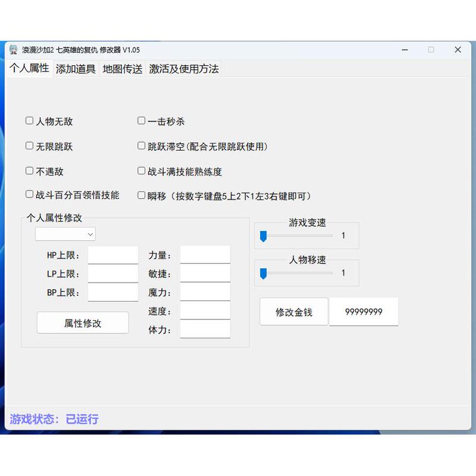Enable the 人物无敌 checkbox
Screen dimensions: 476x476
[29, 121]
